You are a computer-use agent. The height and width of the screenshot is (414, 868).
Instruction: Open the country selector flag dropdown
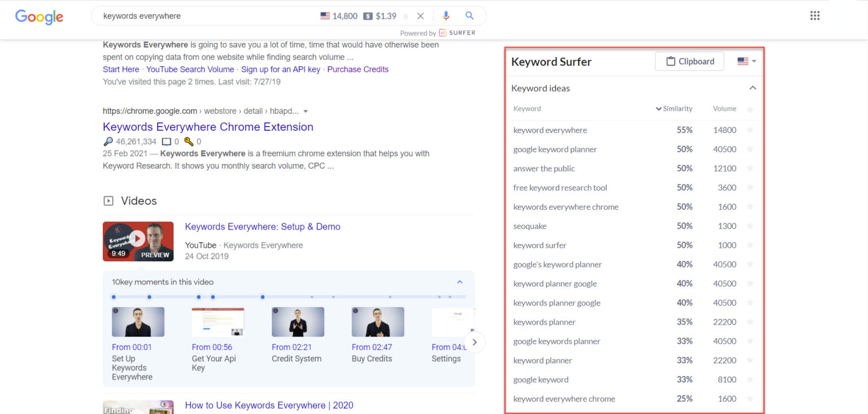click(x=746, y=61)
